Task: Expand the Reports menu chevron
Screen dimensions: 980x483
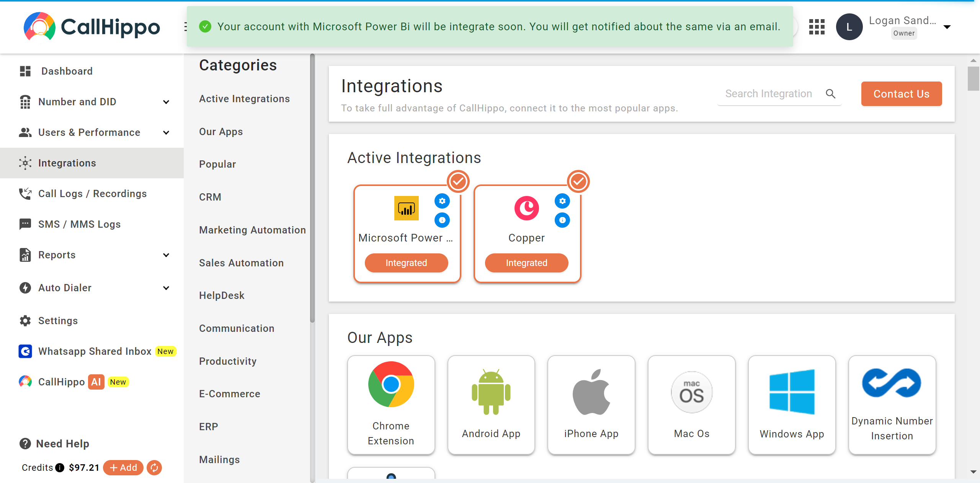Action: 166,255
